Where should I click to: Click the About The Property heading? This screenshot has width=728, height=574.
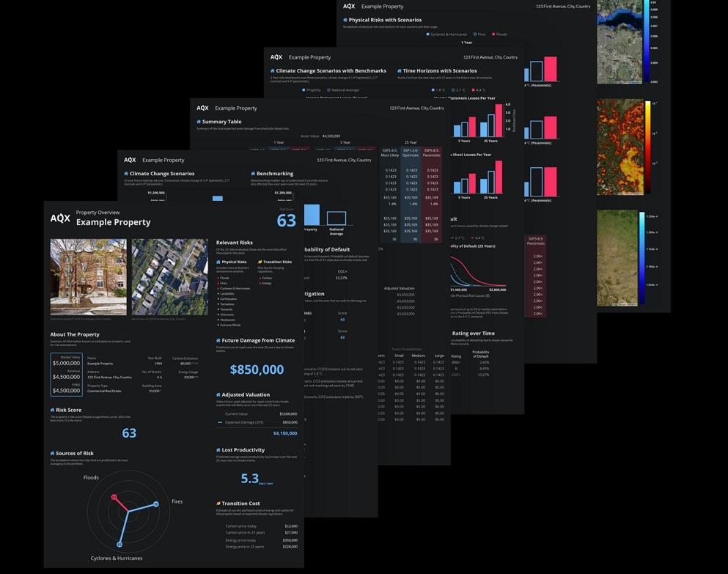click(x=75, y=334)
